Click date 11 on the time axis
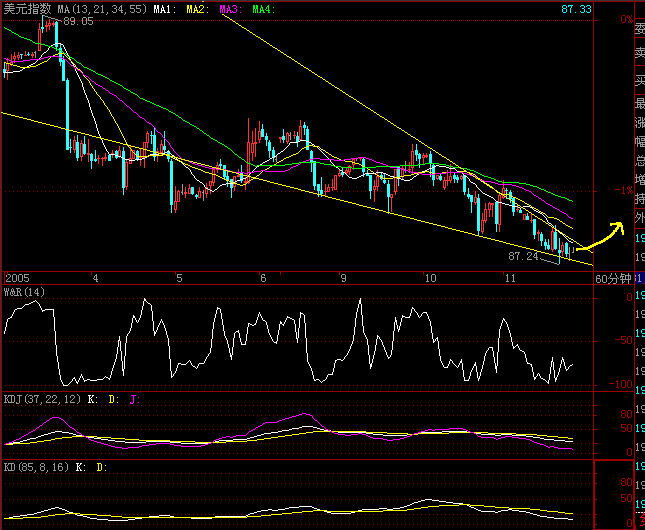The width and height of the screenshot is (645, 530). [512, 278]
